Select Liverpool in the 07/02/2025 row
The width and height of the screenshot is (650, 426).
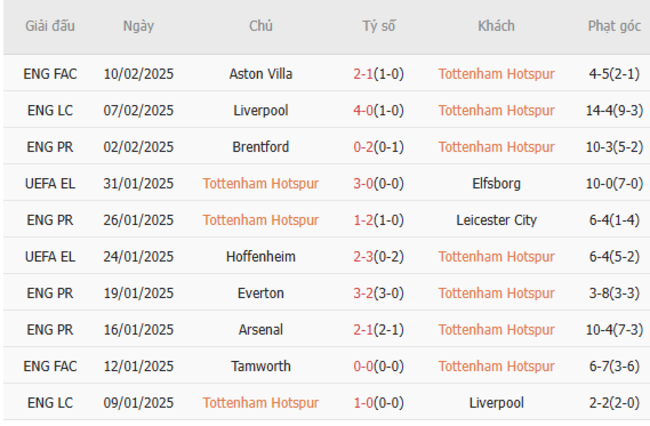click(x=260, y=110)
